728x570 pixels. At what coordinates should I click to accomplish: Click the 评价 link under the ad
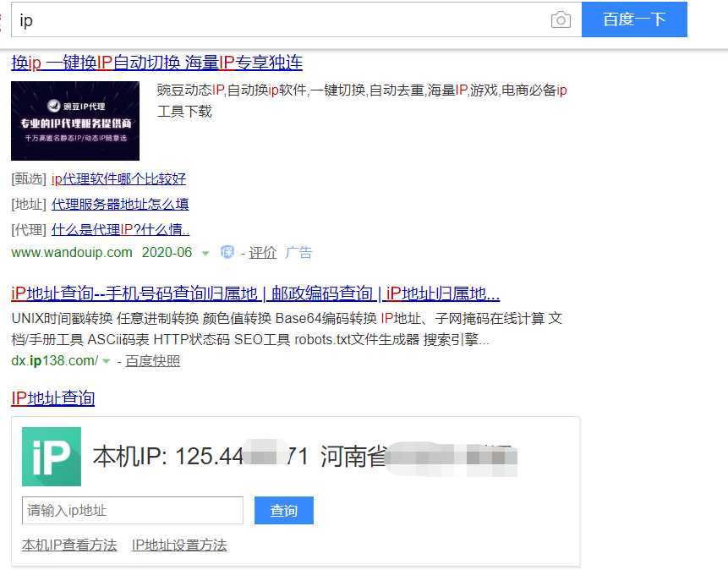click(x=262, y=253)
